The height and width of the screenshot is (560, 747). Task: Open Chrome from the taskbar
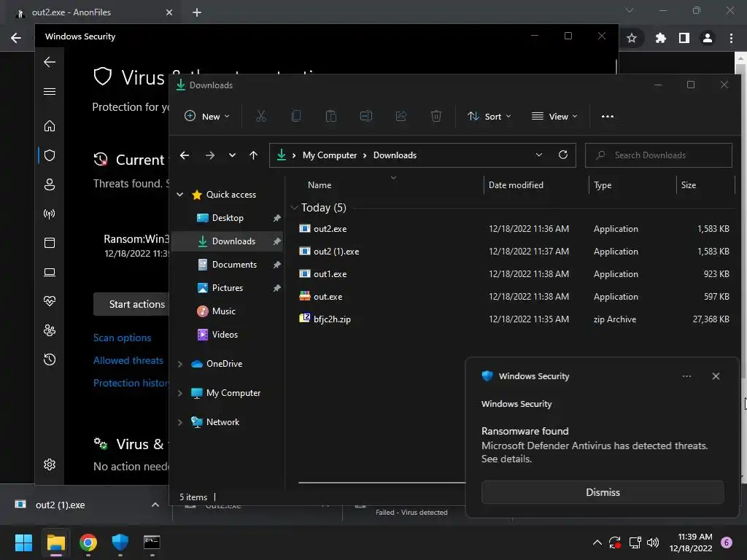pyautogui.click(x=88, y=542)
